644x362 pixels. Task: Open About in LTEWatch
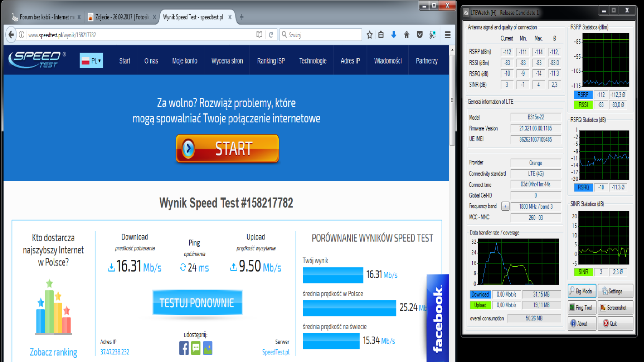582,324
